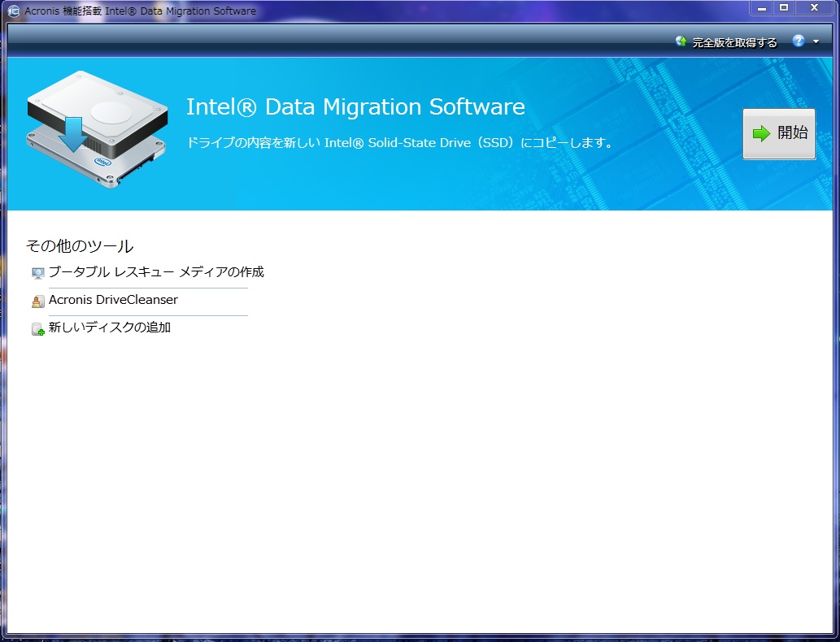Click the bootable rescue media icon

(x=38, y=273)
